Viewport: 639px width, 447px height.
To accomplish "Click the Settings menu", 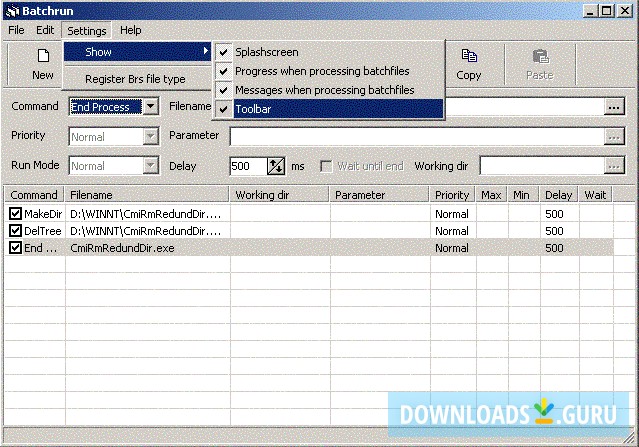I will click(x=86, y=31).
